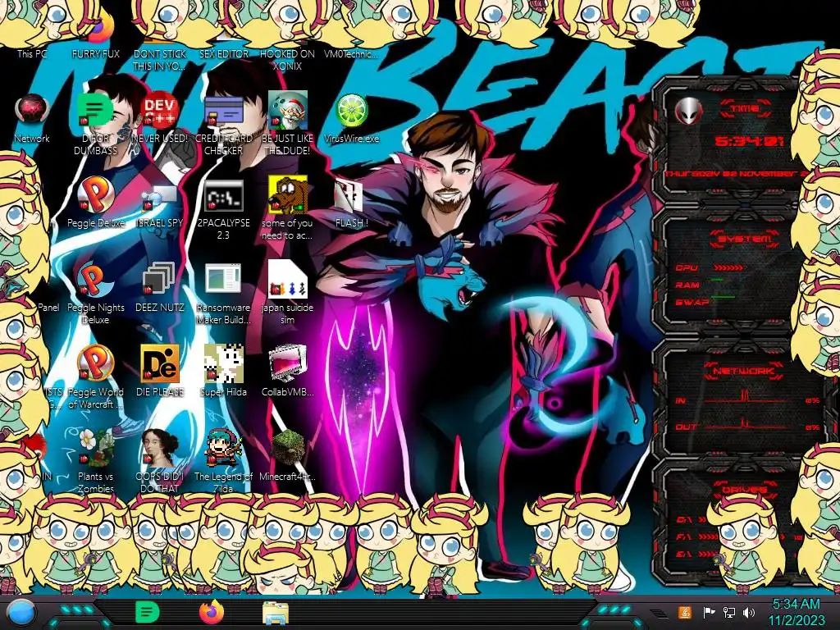Screen dimensions: 840x630
Task: Select the 'VM0Technic...' desktop label
Action: pyautogui.click(x=351, y=53)
